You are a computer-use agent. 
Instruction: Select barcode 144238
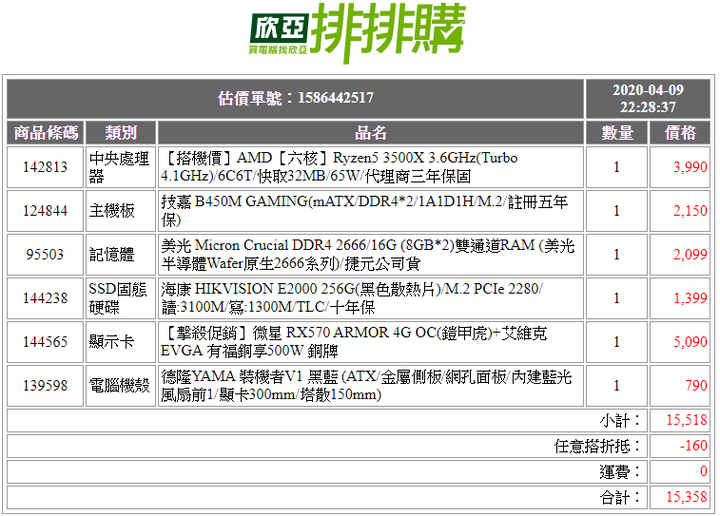[45, 298]
